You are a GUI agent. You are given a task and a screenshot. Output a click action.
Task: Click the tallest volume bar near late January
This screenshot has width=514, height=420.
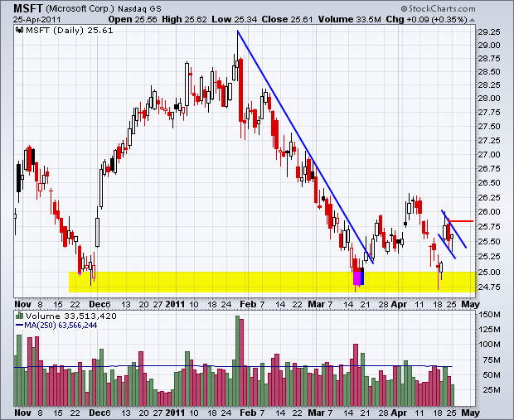[237, 360]
